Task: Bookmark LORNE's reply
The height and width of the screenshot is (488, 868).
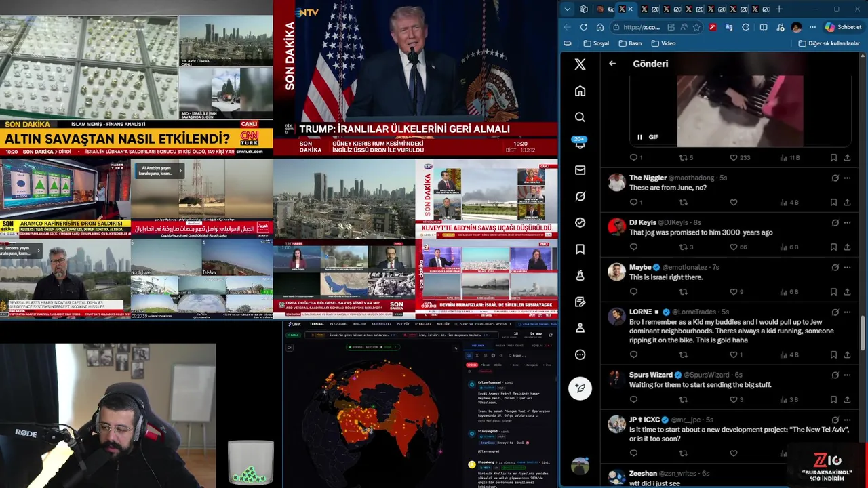Action: (833, 354)
